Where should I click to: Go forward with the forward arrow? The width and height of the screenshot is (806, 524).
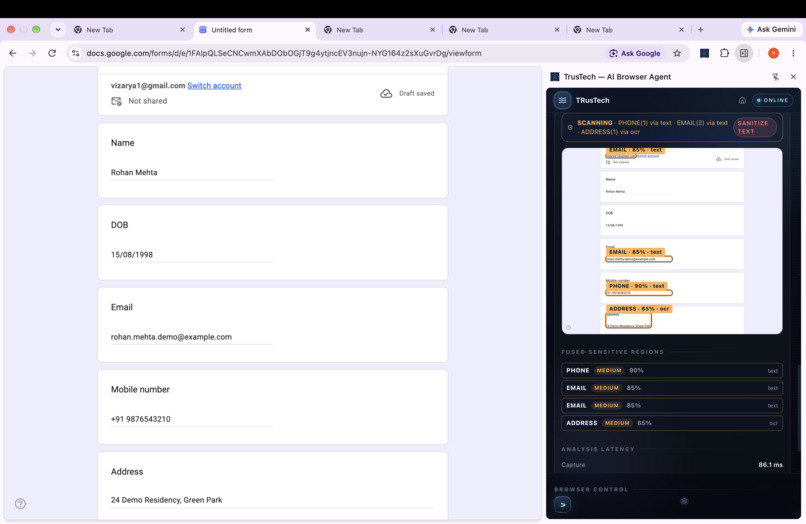pyautogui.click(x=32, y=53)
